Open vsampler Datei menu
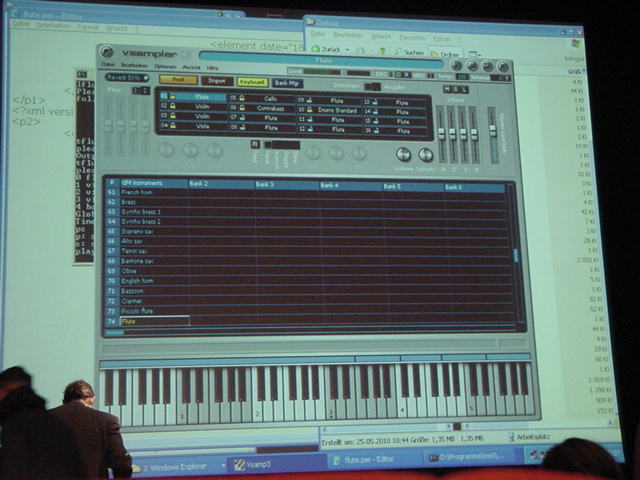The image size is (640, 480). (108, 64)
